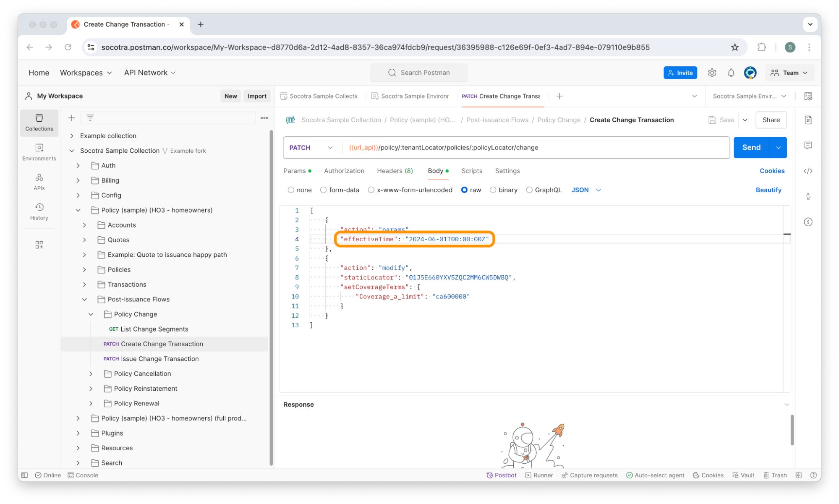The image size is (839, 504).
Task: Open the PATCH method dropdown
Action: click(x=311, y=148)
